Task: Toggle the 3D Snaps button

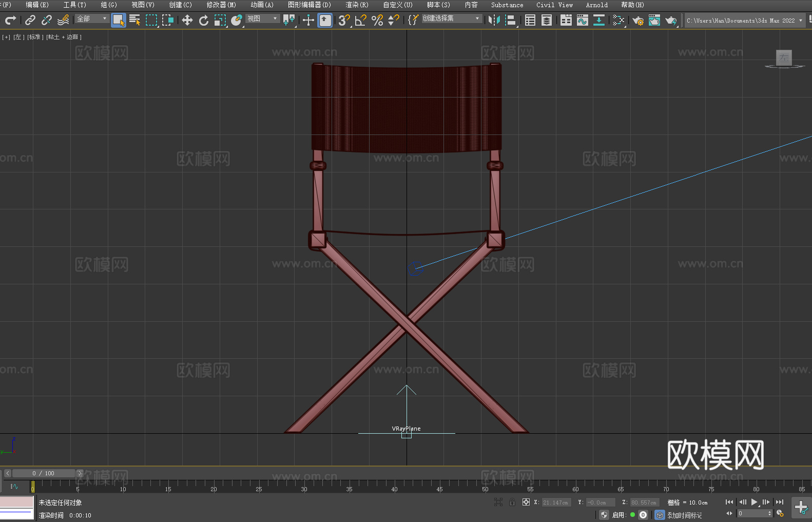Action: 344,20
